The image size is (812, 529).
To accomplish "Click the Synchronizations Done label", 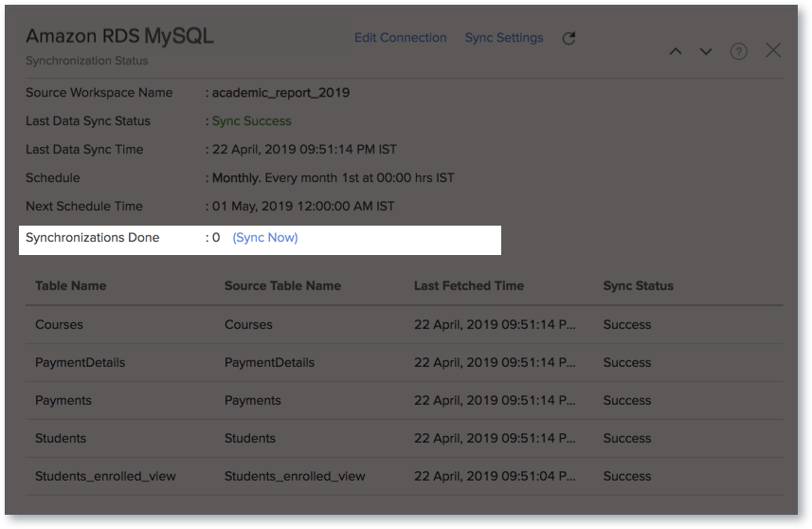I will click(x=93, y=238).
